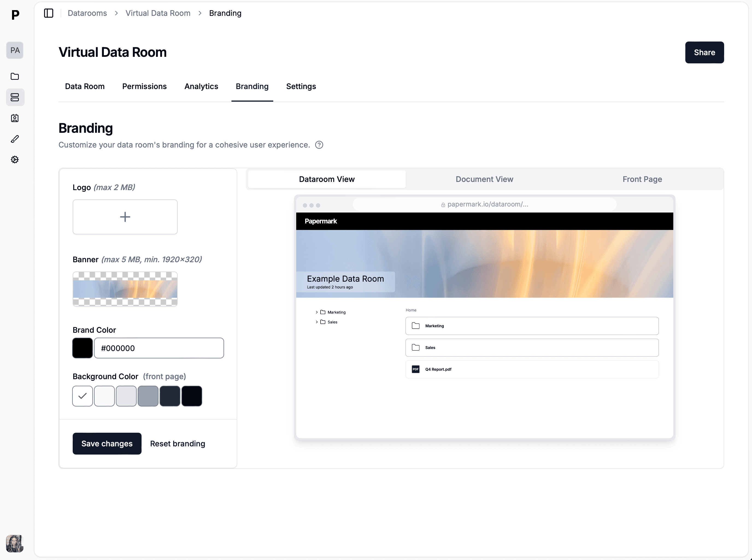The height and width of the screenshot is (560, 752).
Task: Open the settings gear icon in sidebar
Action: point(14,160)
